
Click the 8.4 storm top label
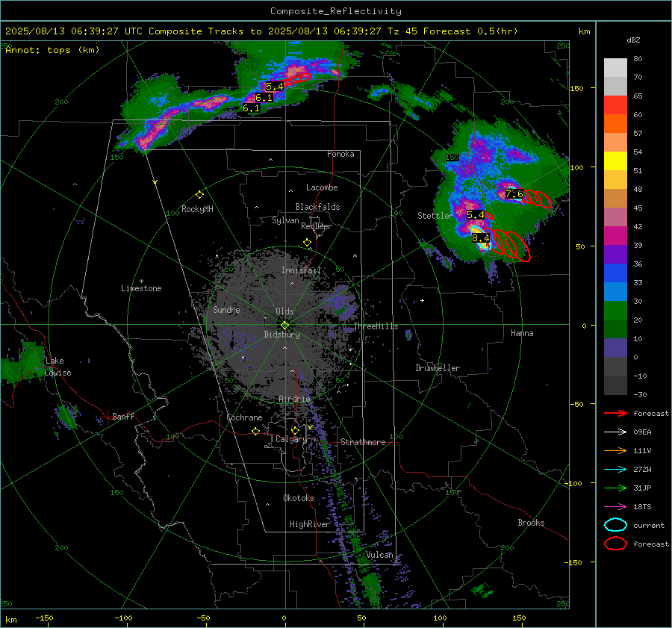[480, 238]
